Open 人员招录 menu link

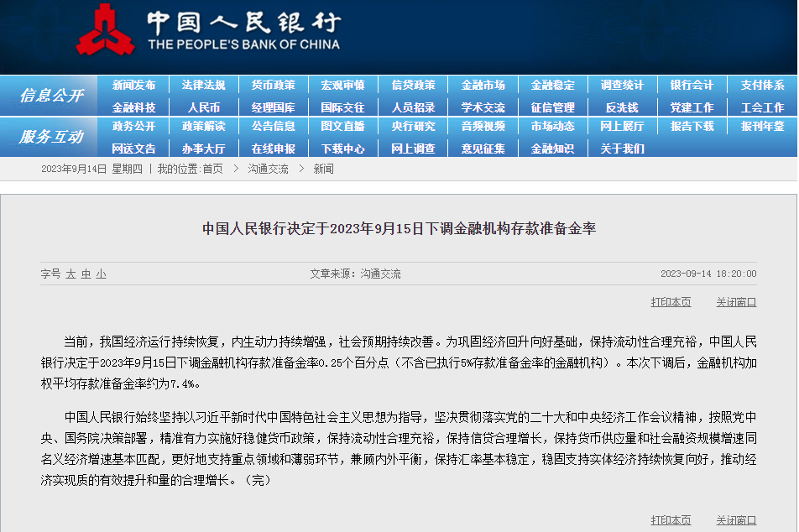click(413, 107)
